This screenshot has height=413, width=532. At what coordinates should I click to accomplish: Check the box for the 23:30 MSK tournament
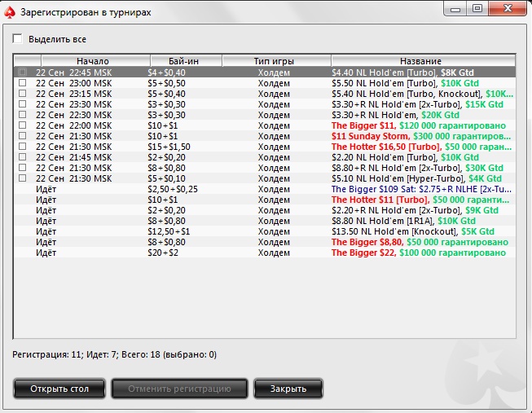(x=22, y=103)
